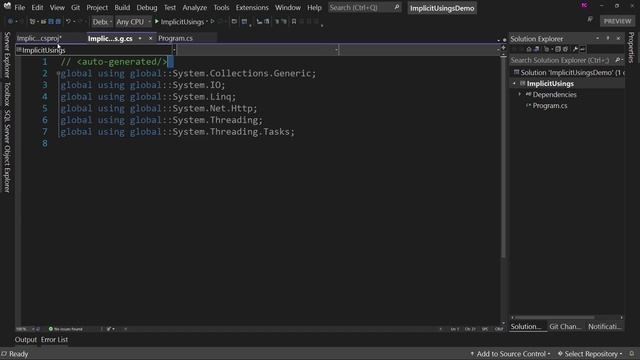640x360 pixels.
Task: Click Select Repository in status bar
Action: click(591, 354)
